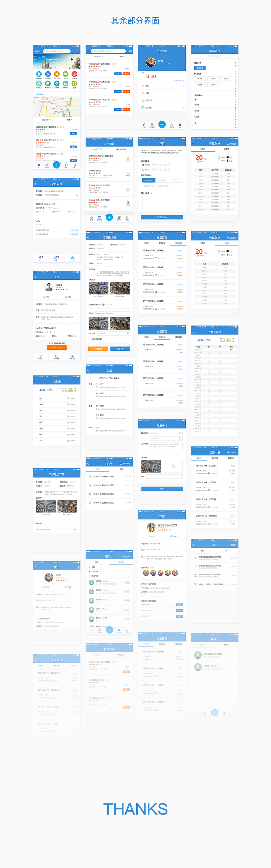Tap 消息 on 张朝阳 主页 screen
The image size is (271, 868).
(68, 297)
